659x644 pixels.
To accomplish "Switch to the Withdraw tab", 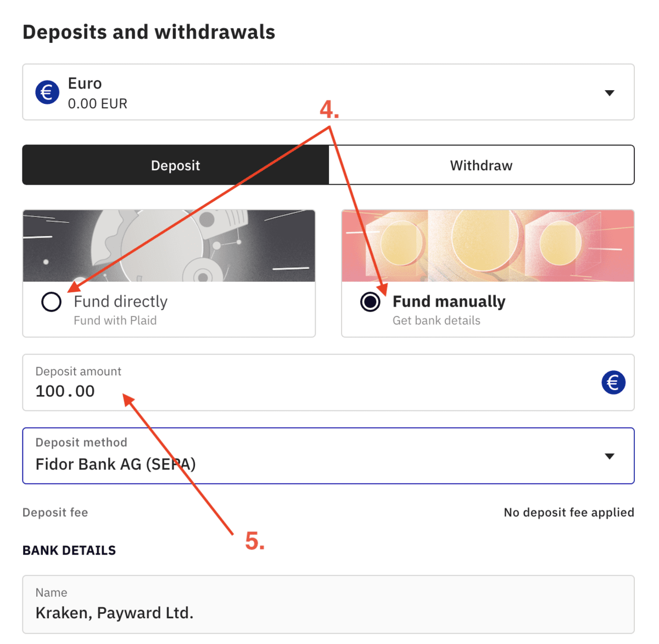I will point(481,165).
